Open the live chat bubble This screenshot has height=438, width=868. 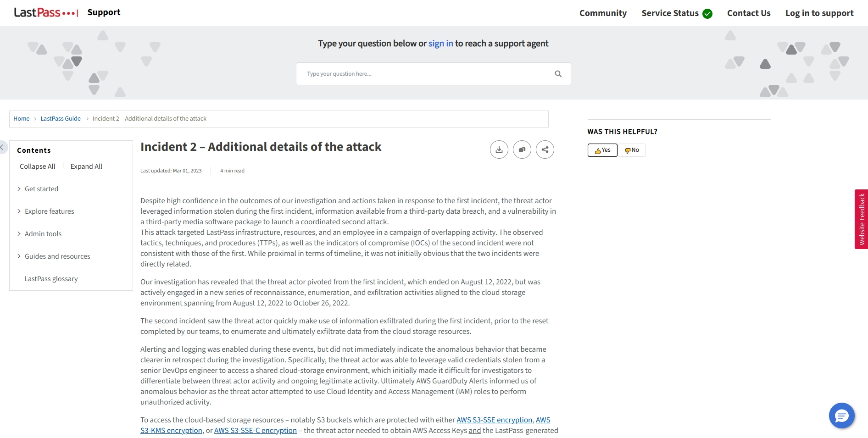point(842,416)
